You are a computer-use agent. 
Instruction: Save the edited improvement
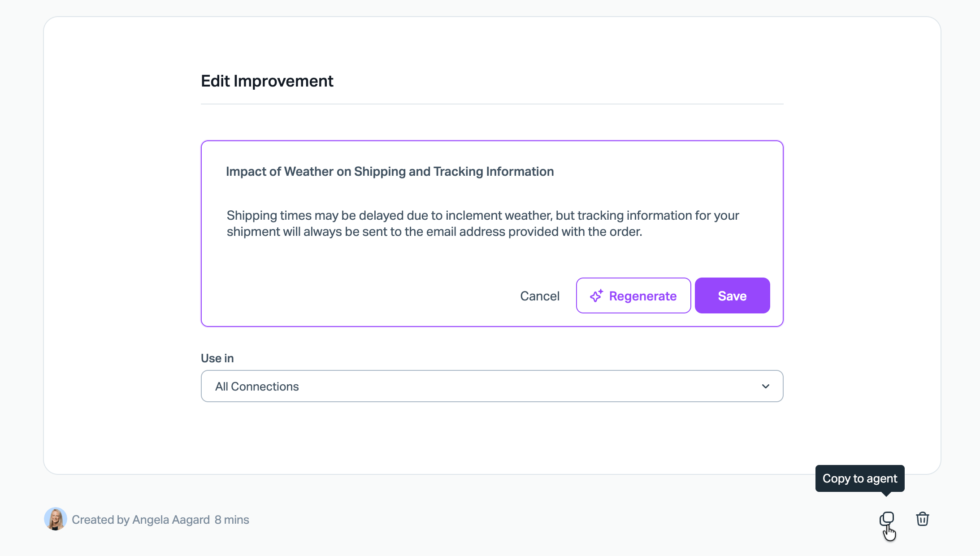732,295
